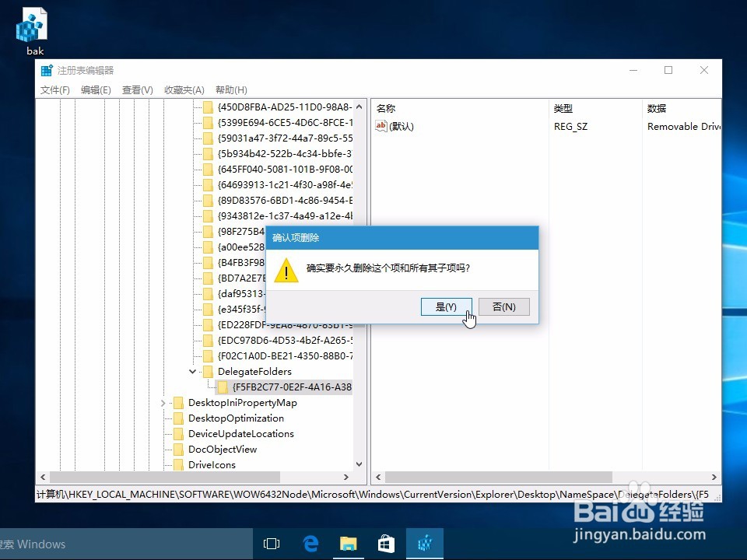Screen dimensions: 747x560
Task: Select folder icon of {645FF040-5081-101B key
Action: click(x=209, y=170)
